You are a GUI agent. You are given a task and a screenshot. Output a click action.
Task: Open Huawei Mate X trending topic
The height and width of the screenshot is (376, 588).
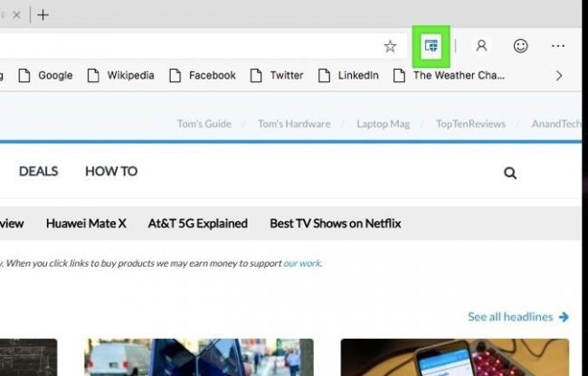pyautogui.click(x=86, y=223)
